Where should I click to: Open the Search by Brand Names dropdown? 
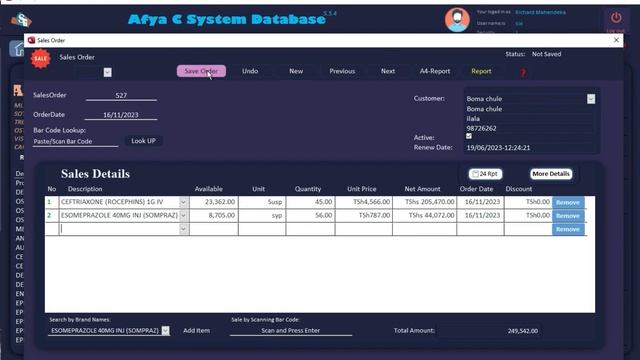coord(165,331)
